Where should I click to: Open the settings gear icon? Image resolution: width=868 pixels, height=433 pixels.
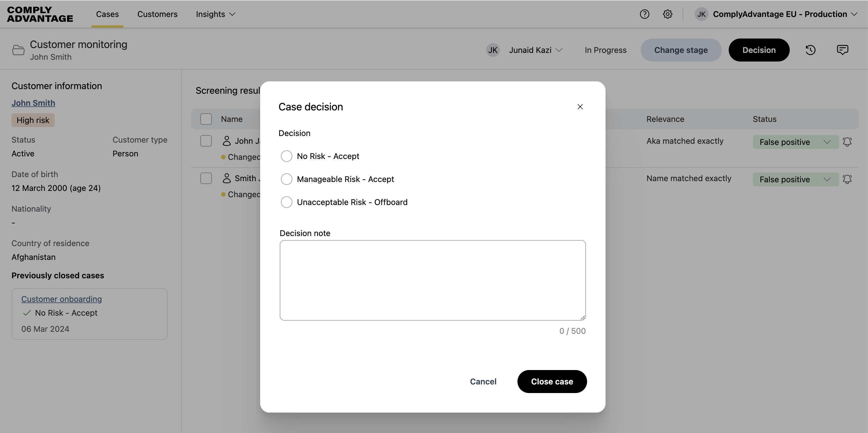(x=667, y=14)
